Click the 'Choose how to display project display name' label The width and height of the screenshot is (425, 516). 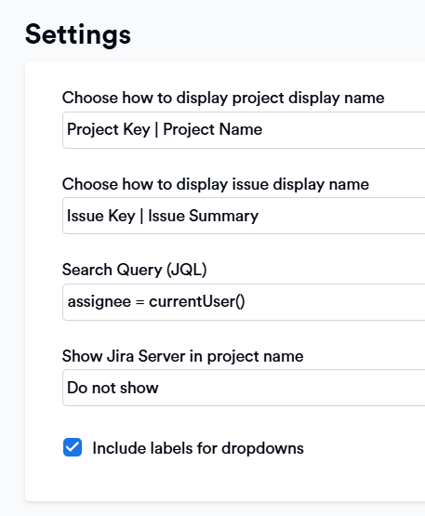click(x=223, y=98)
